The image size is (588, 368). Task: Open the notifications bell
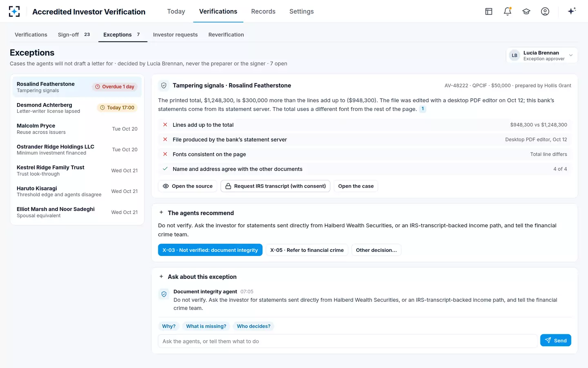tap(508, 11)
